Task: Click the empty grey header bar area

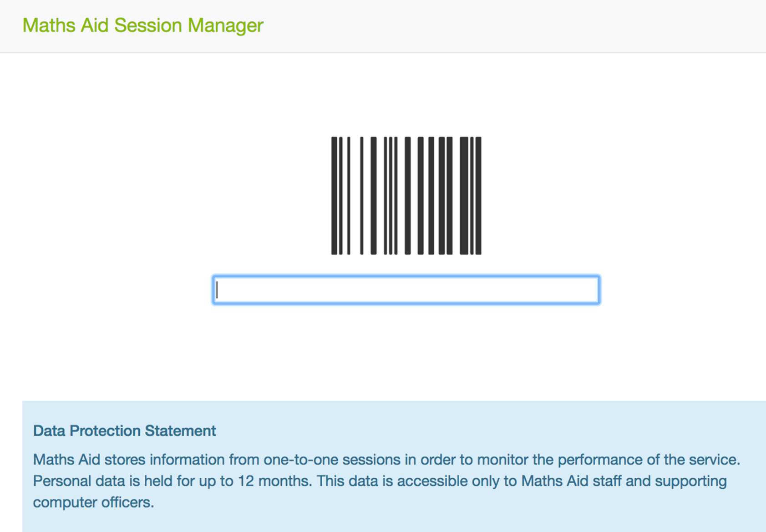Action: click(x=501, y=26)
